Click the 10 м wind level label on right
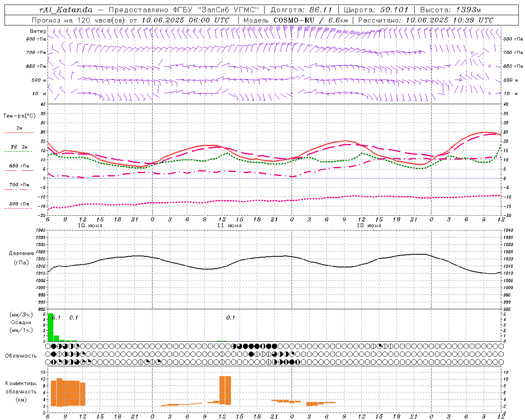525x420 pixels. [x=510, y=94]
